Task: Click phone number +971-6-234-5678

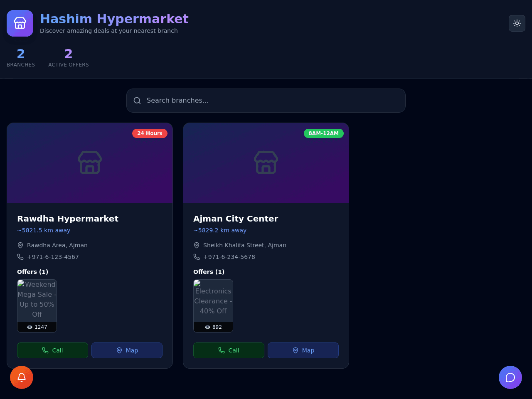Action: coord(229,257)
